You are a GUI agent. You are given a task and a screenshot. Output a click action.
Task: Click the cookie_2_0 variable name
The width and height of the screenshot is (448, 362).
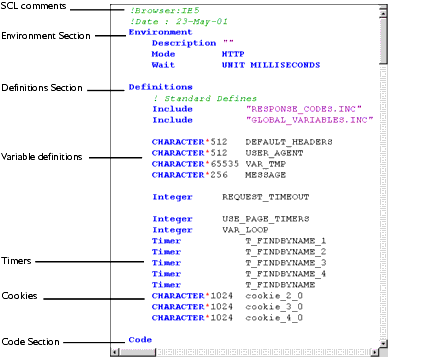[x=274, y=296]
